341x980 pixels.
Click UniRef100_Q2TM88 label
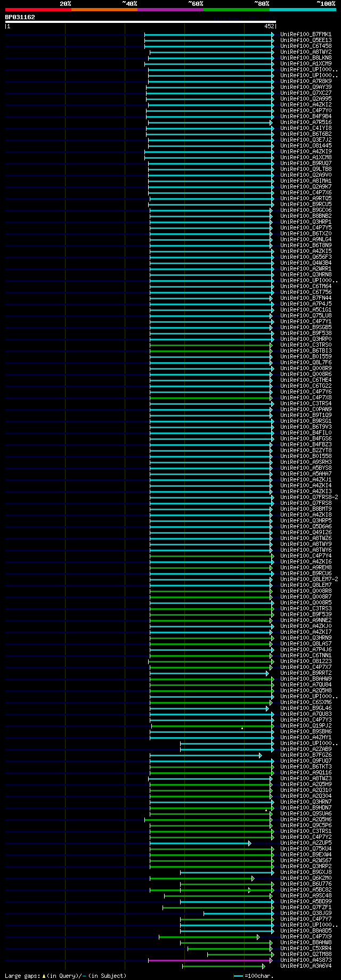pos(306,954)
